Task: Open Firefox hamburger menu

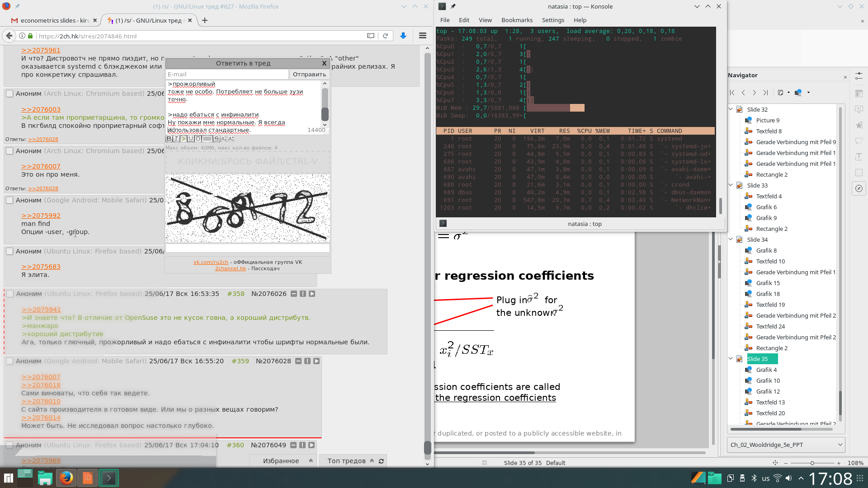Action: (x=423, y=36)
